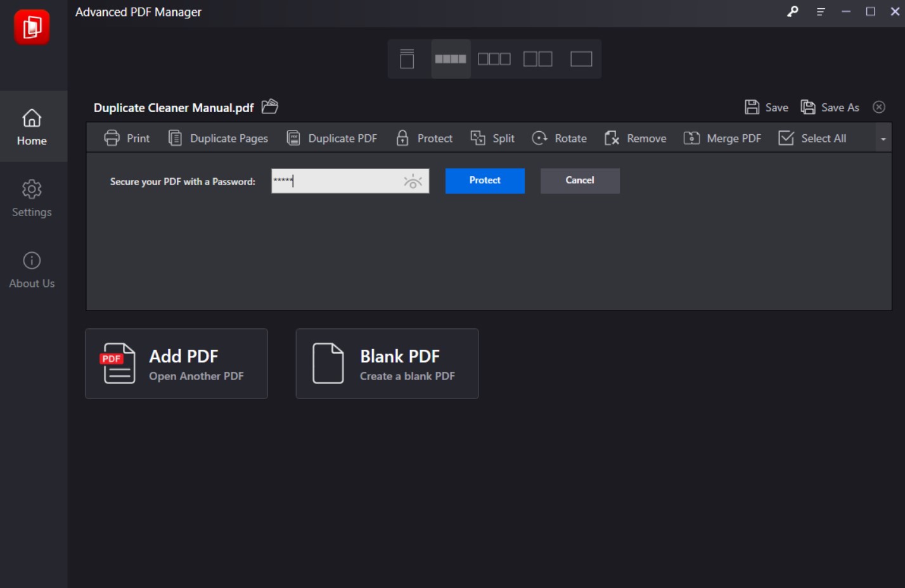Open the title bar hamburger menu
Image resolution: width=905 pixels, height=588 pixels.
(x=821, y=12)
